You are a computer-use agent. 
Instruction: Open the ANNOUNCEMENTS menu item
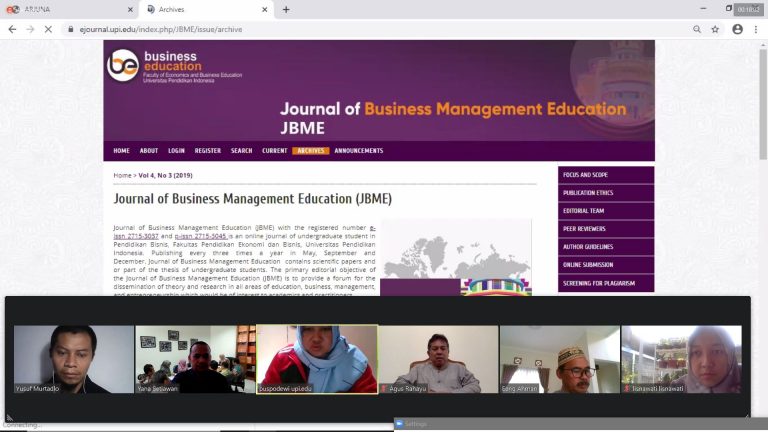tap(359, 151)
